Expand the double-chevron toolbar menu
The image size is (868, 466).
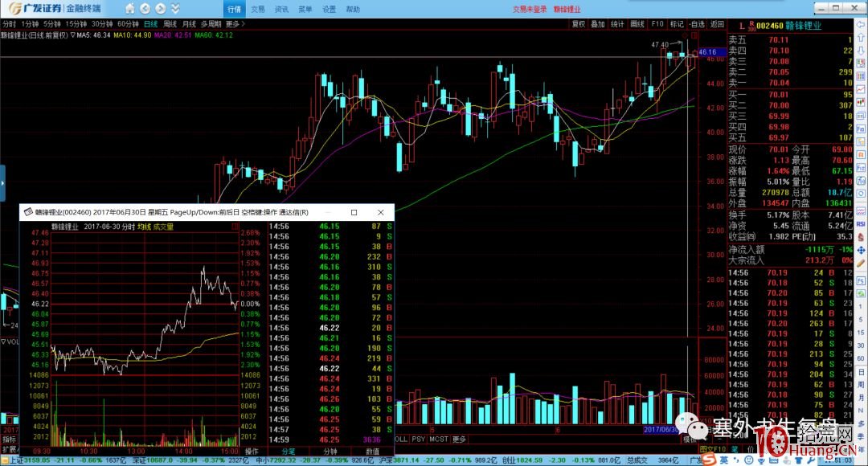175,8
